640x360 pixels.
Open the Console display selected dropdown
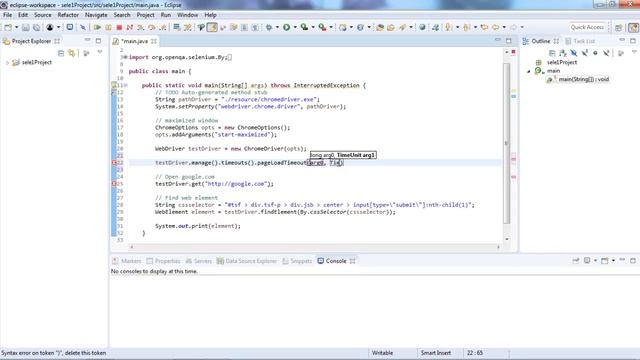point(596,260)
